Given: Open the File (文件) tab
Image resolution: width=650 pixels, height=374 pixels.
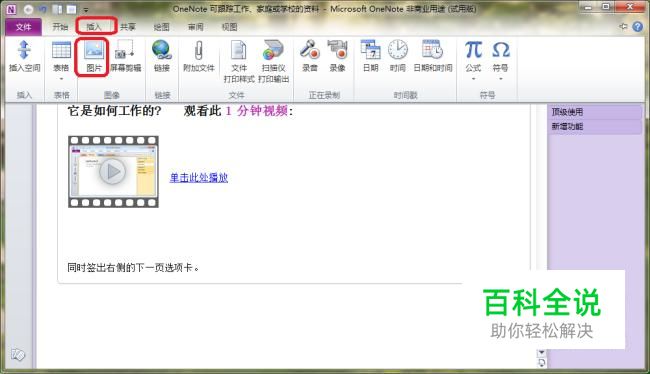Looking at the screenshot, I should click(x=23, y=27).
